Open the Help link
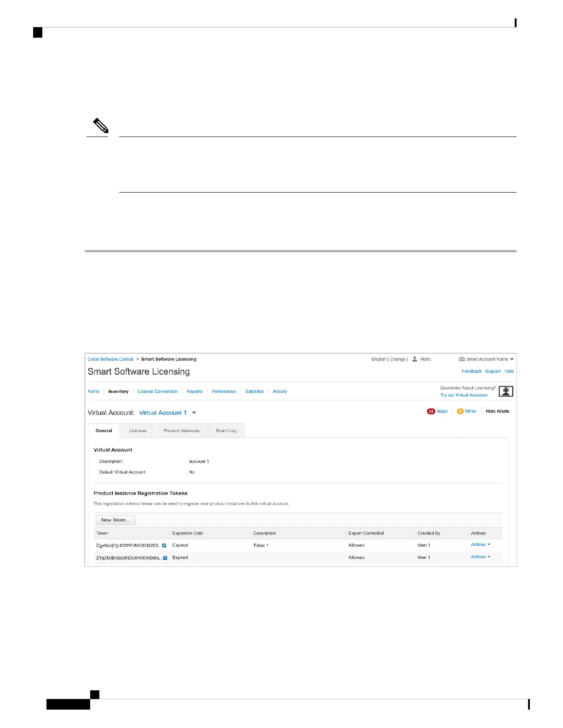Viewport: 563px width, 728px height. (509, 371)
